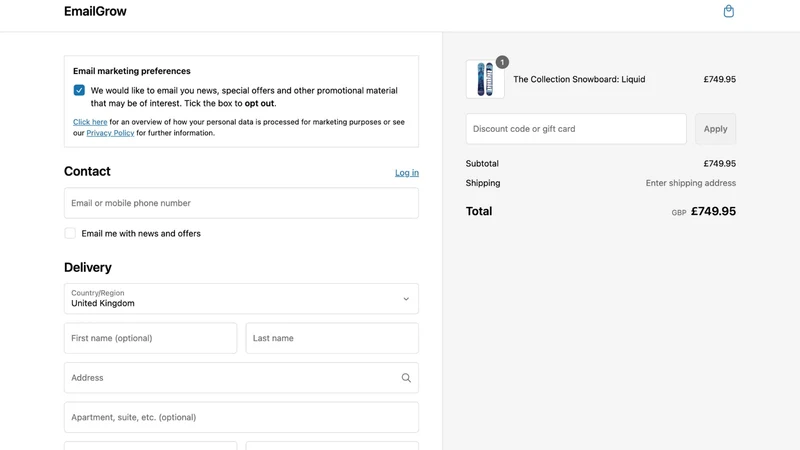Open the shopping bag cart icon
Image resolution: width=800 pixels, height=450 pixels.
click(x=729, y=11)
